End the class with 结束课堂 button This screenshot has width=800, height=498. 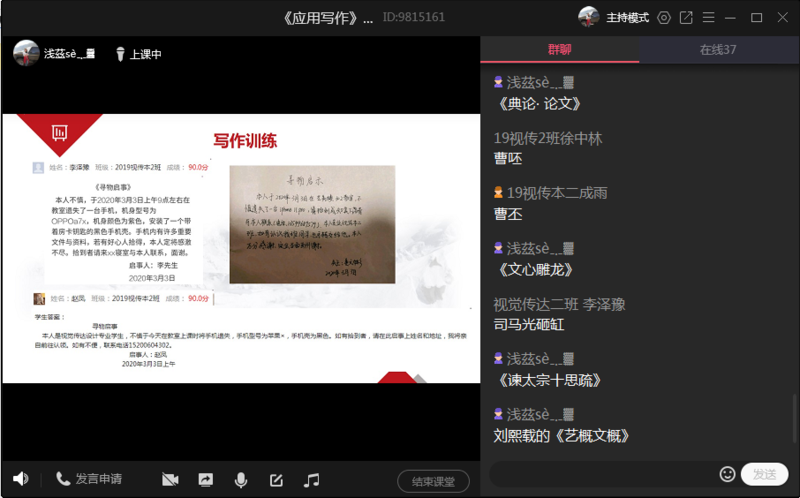pyautogui.click(x=433, y=481)
